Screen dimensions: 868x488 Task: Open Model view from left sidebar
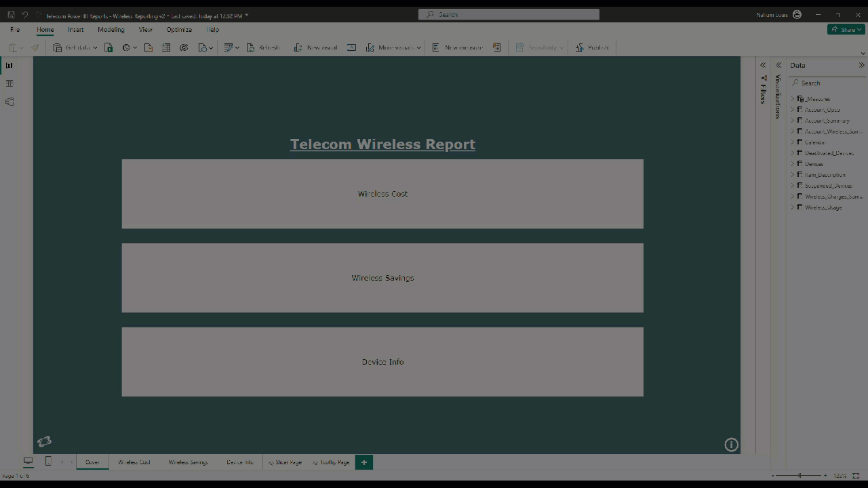(x=9, y=102)
